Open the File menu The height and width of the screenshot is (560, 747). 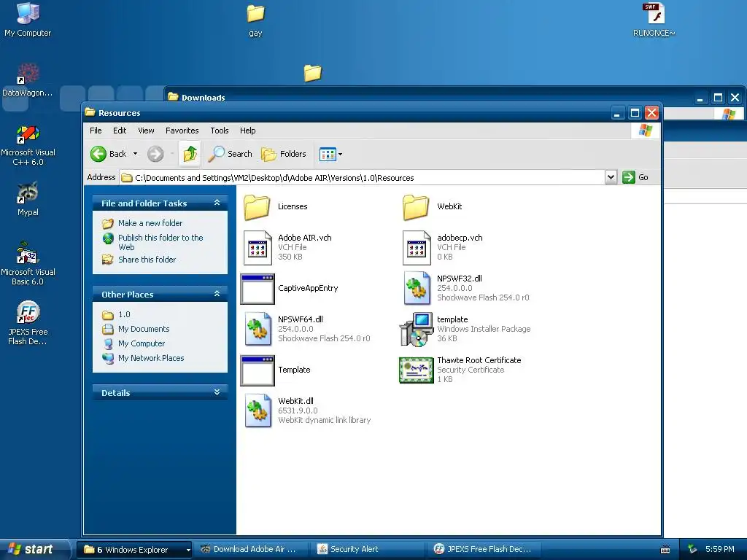tap(96, 131)
